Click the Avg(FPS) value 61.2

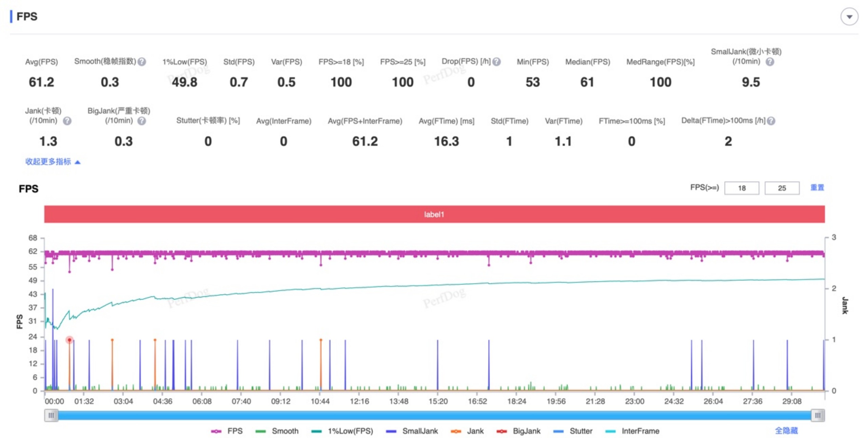(41, 82)
